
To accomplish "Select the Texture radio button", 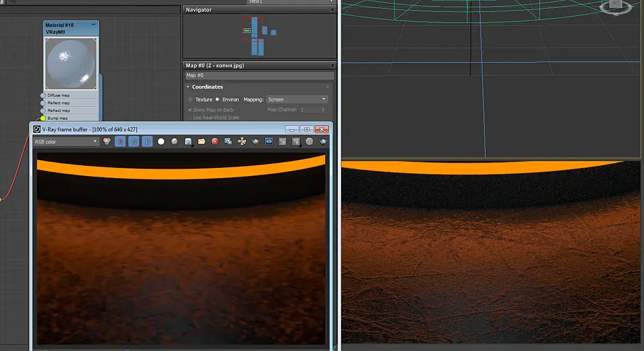I will 190,100.
